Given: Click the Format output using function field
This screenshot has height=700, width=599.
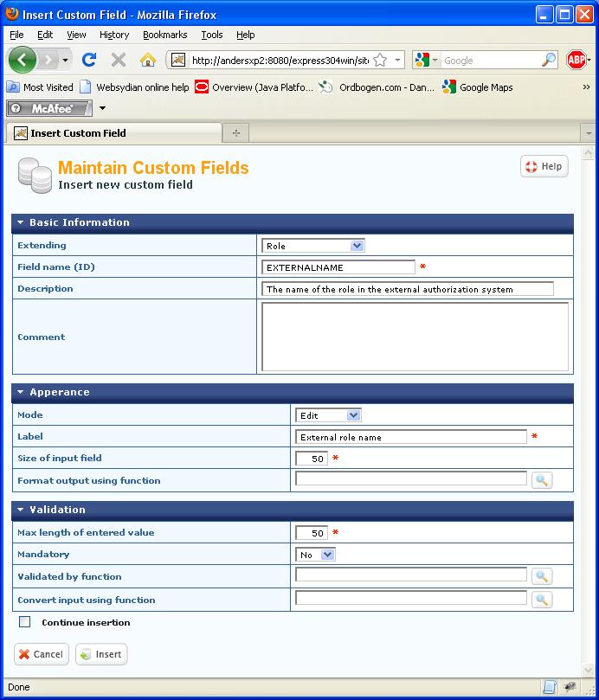Looking at the screenshot, I should 411,478.
